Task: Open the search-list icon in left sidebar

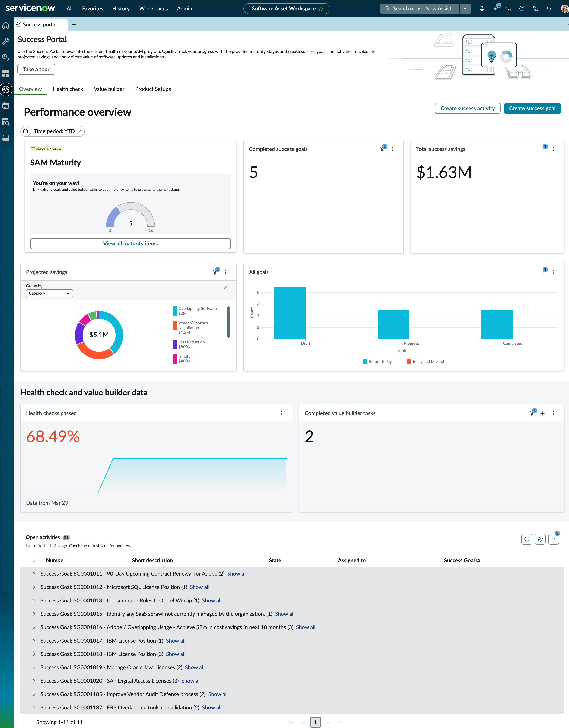Action: pos(6,122)
